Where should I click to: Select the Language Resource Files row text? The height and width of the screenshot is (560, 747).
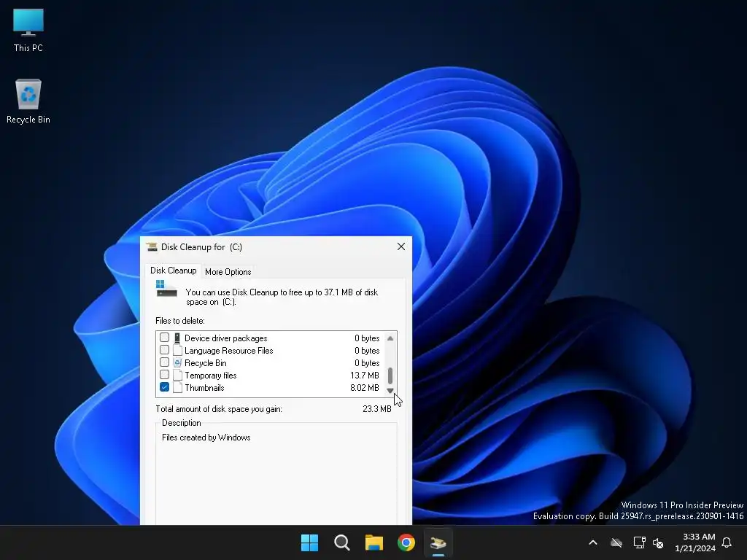pos(228,351)
